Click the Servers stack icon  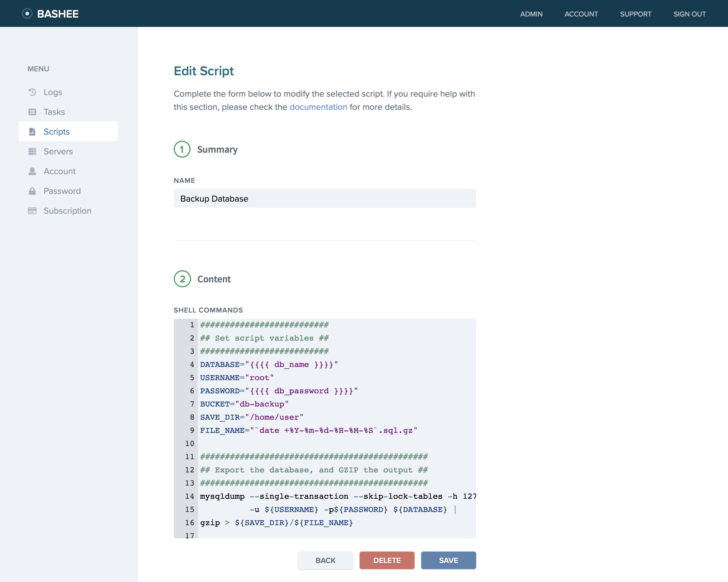click(x=32, y=152)
